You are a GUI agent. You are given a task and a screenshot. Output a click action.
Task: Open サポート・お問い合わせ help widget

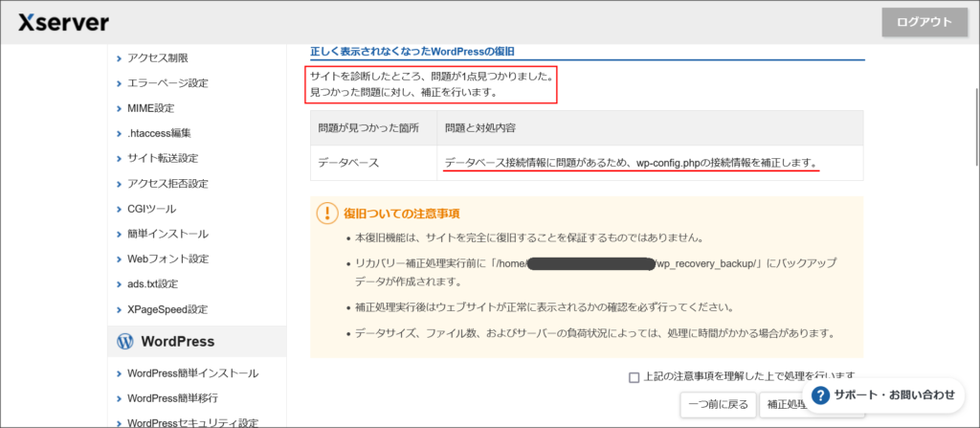pos(883,394)
